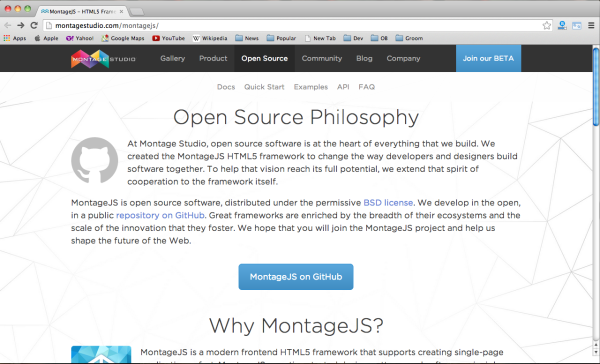Reload the page with the refresh icon
Viewport: 600px width, 364px height.
[34, 25]
